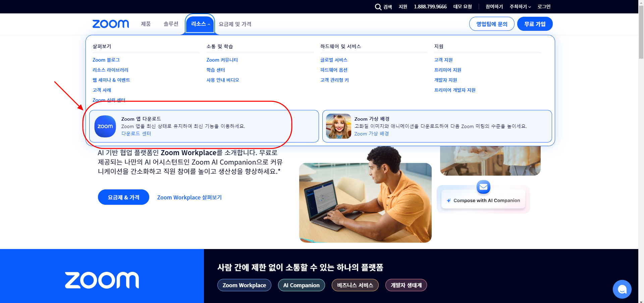Click the large Zoom logo in footer banner
644x303 pixels.
point(102,280)
